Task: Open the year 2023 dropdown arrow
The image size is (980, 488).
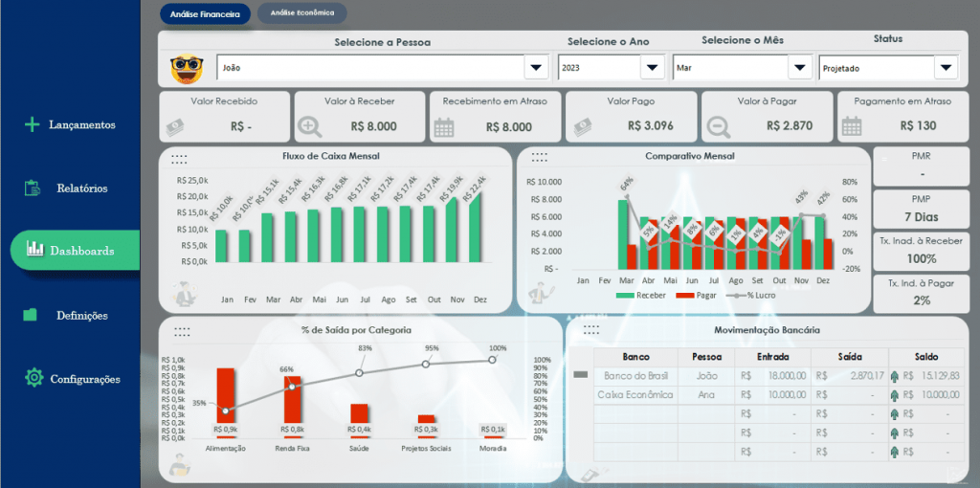Action: coord(653,68)
